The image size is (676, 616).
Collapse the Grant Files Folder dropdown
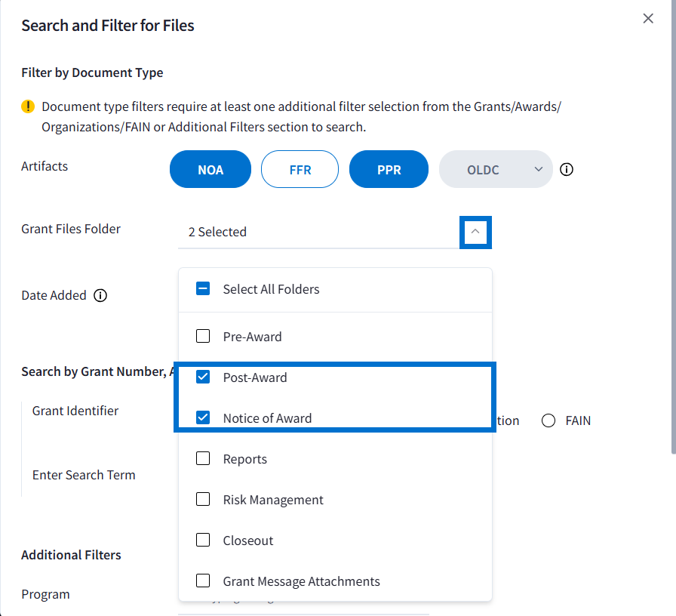click(x=475, y=232)
